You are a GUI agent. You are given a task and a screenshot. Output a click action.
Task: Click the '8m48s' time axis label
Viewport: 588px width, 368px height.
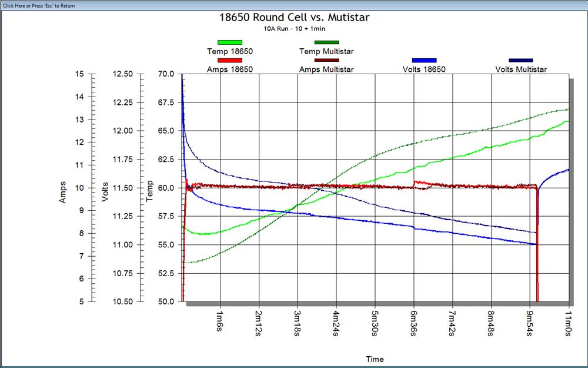pos(491,323)
